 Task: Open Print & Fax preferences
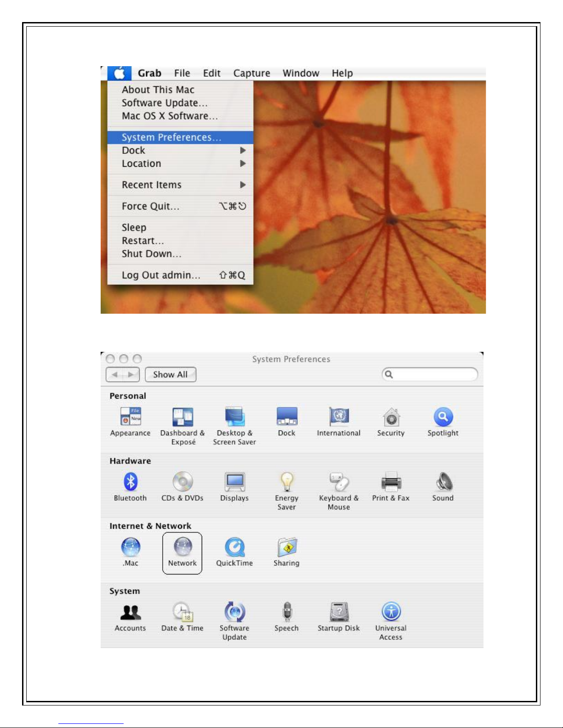(x=391, y=487)
